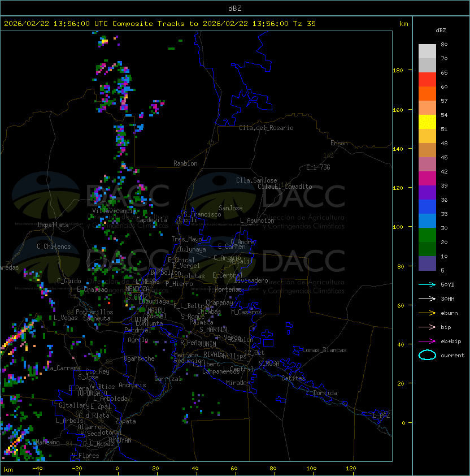The image size is (470, 476).
Task: Click the magenta eb+bip arrow legend icon
Action: 427,341
